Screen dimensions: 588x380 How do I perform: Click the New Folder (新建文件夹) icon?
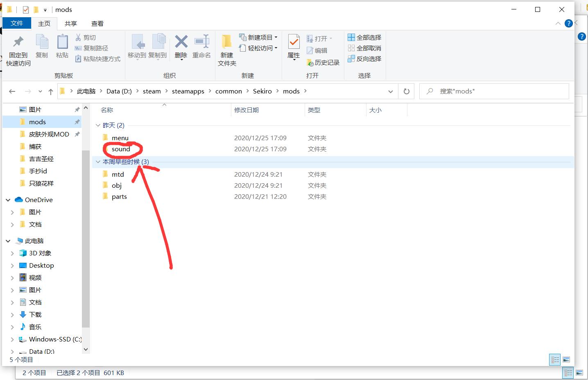(x=226, y=42)
